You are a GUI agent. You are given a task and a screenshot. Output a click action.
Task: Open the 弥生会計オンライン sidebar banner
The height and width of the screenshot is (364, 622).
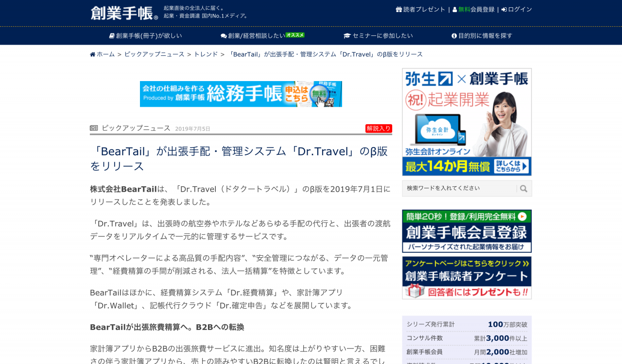[467, 122]
